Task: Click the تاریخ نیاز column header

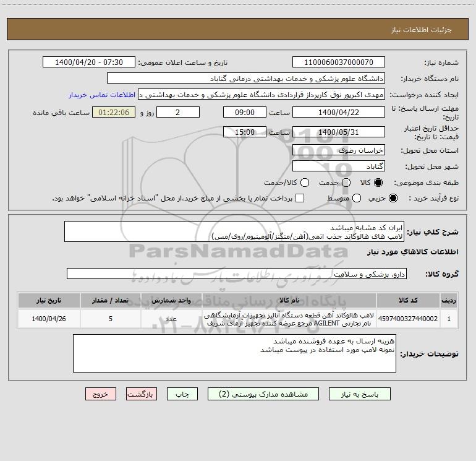Action: [49, 300]
